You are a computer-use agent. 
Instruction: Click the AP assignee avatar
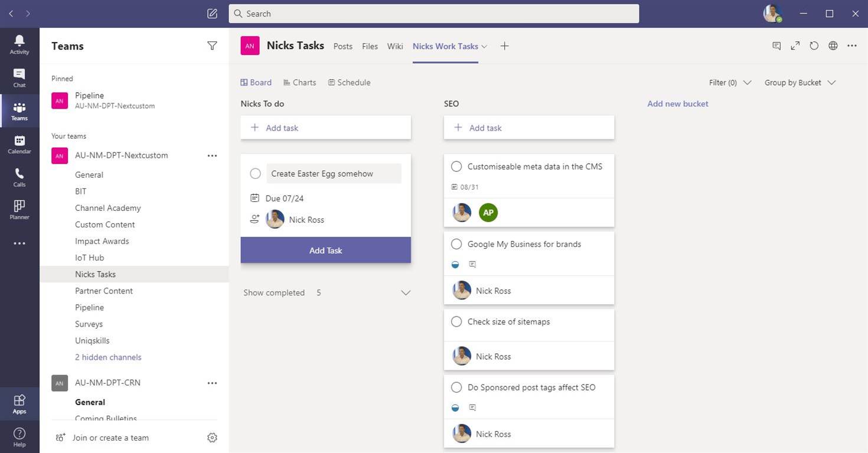[488, 213]
